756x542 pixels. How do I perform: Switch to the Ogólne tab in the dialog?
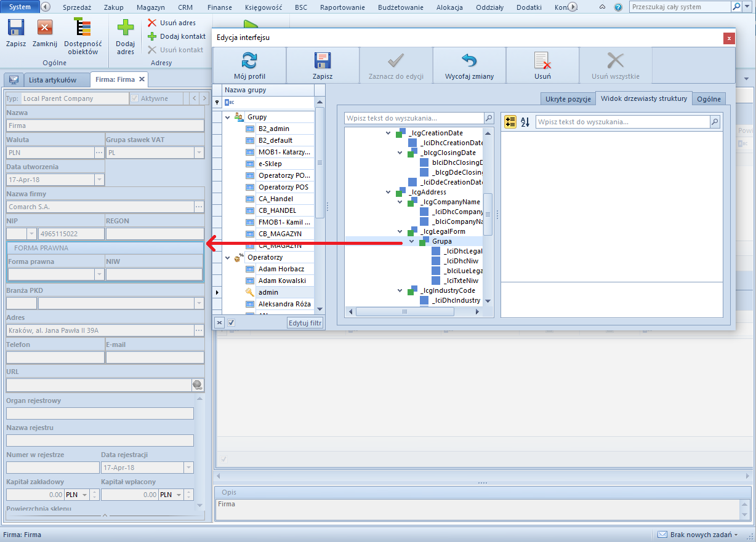[x=709, y=99]
